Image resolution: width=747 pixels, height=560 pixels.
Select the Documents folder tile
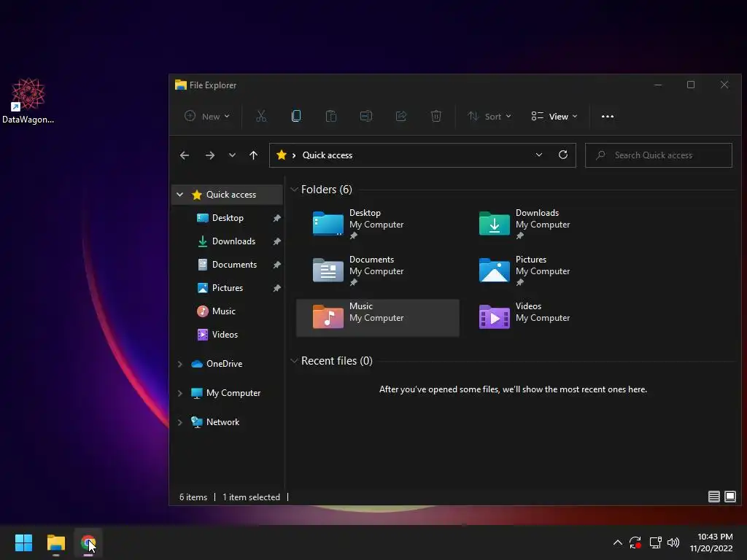point(377,271)
